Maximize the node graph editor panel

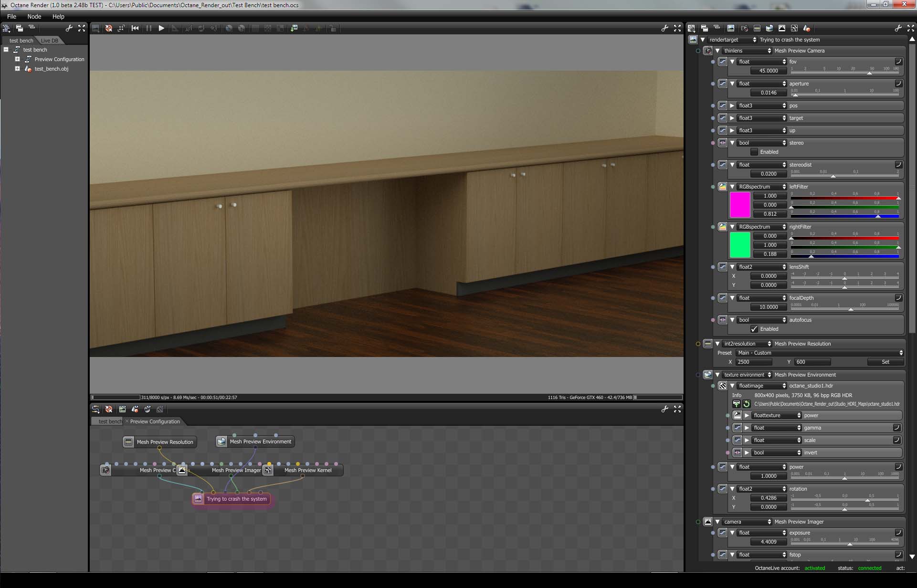pos(677,409)
